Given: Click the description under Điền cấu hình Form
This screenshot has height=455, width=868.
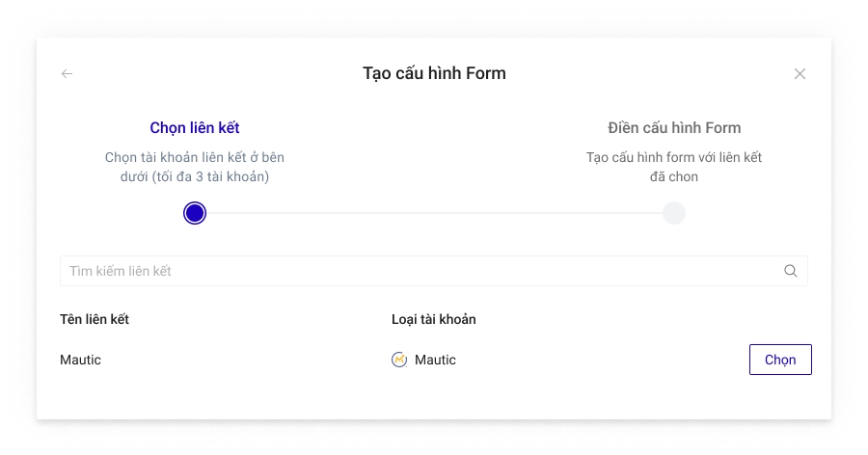Looking at the screenshot, I should tap(674, 167).
